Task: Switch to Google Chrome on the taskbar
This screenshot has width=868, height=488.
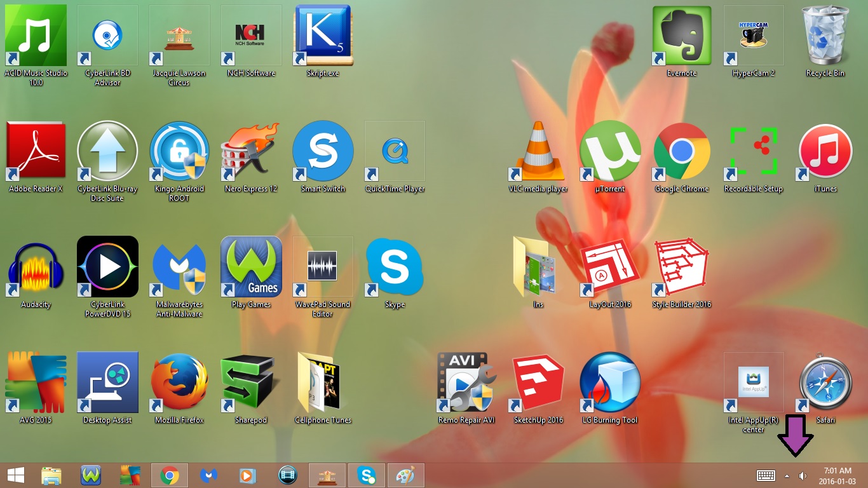Action: click(x=169, y=475)
